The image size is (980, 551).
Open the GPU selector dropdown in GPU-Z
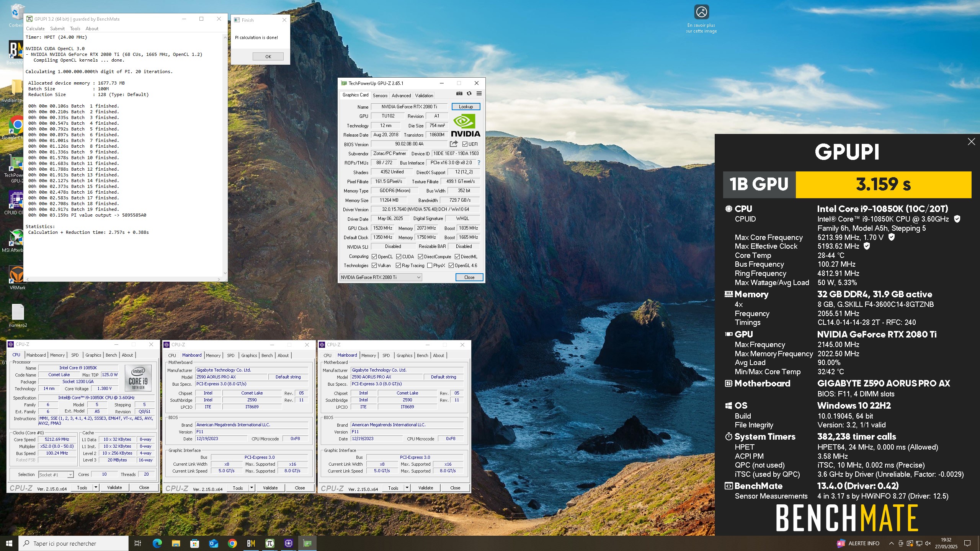[381, 277]
